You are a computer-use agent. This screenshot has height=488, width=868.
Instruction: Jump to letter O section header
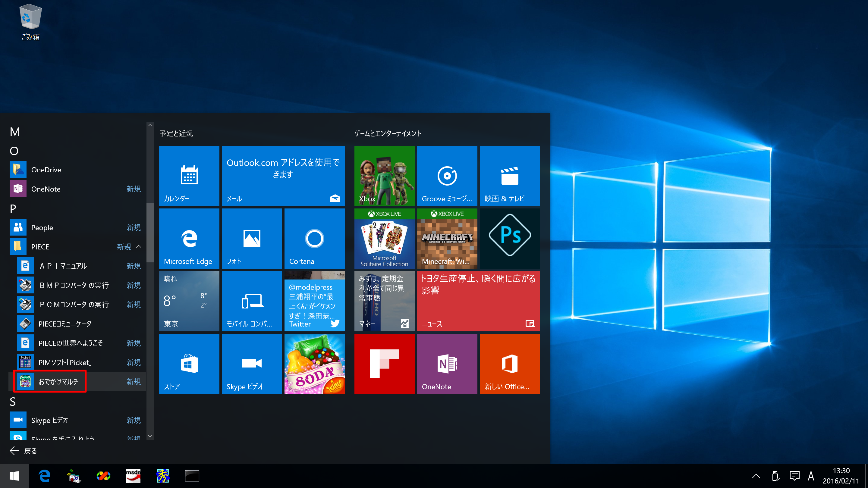pos(14,151)
